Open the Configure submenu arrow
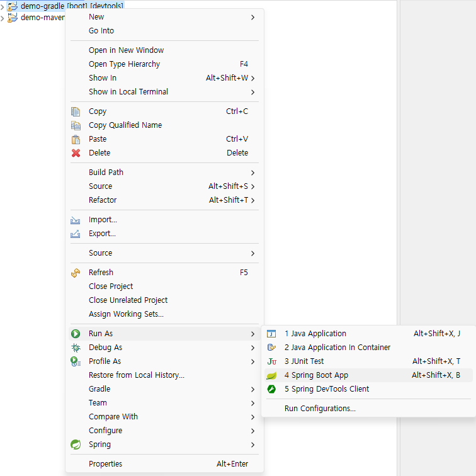The image size is (476, 476). (x=252, y=431)
